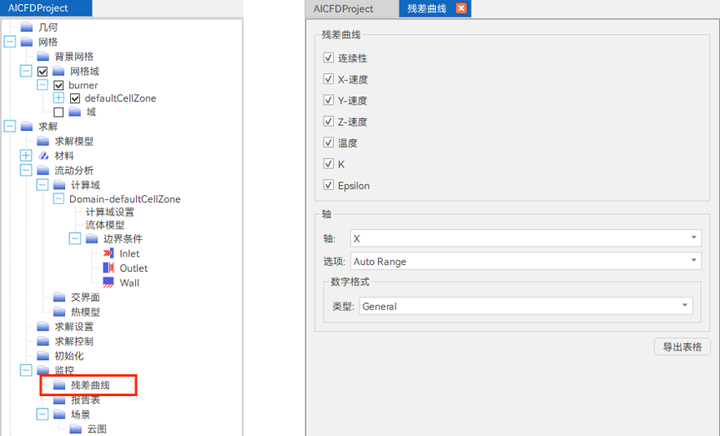Collapse the 流动分析 tree node
The height and width of the screenshot is (436, 720).
pyautogui.click(x=26, y=170)
